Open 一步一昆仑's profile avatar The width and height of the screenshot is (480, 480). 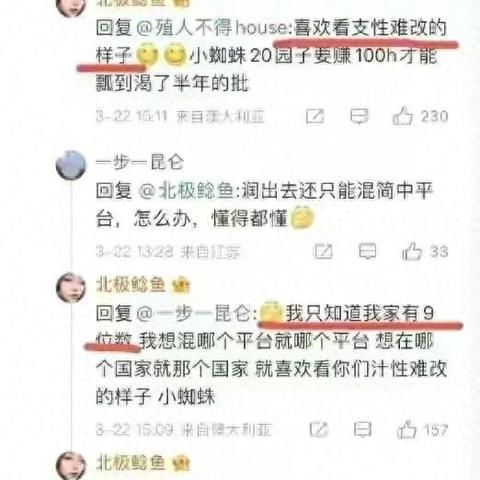pyautogui.click(x=71, y=165)
